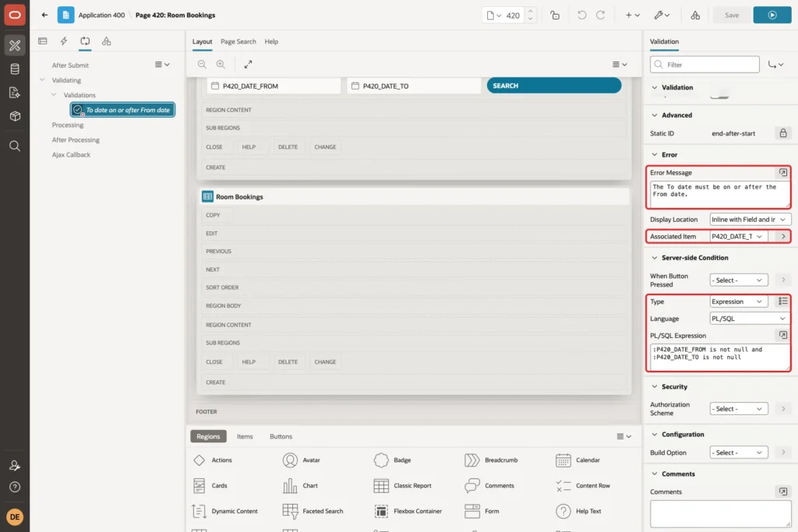Viewport: 798px width, 532px height.
Task: Collapse the Validations tree node
Action: pyautogui.click(x=54, y=94)
